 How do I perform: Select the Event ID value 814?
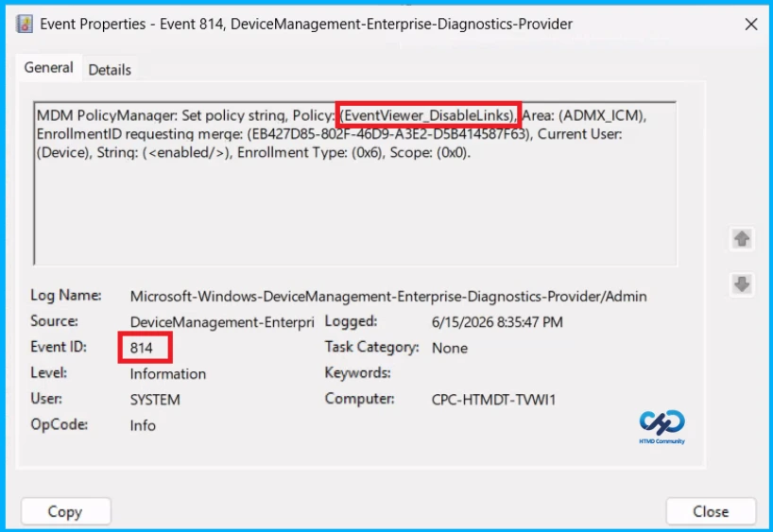click(142, 348)
